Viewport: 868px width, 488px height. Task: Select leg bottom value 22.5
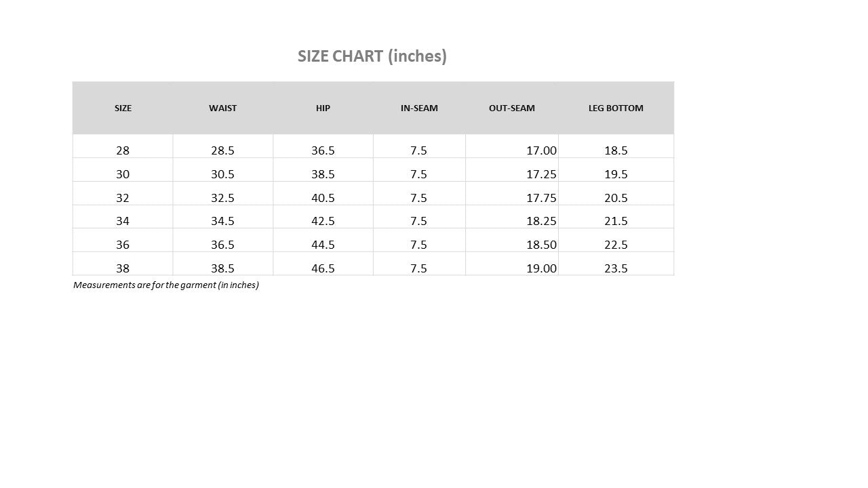click(616, 245)
